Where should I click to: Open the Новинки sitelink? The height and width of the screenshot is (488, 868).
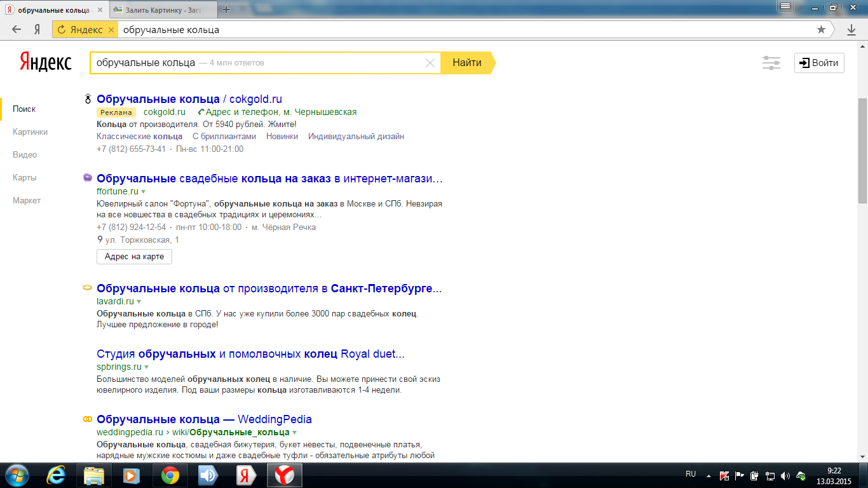[282, 136]
